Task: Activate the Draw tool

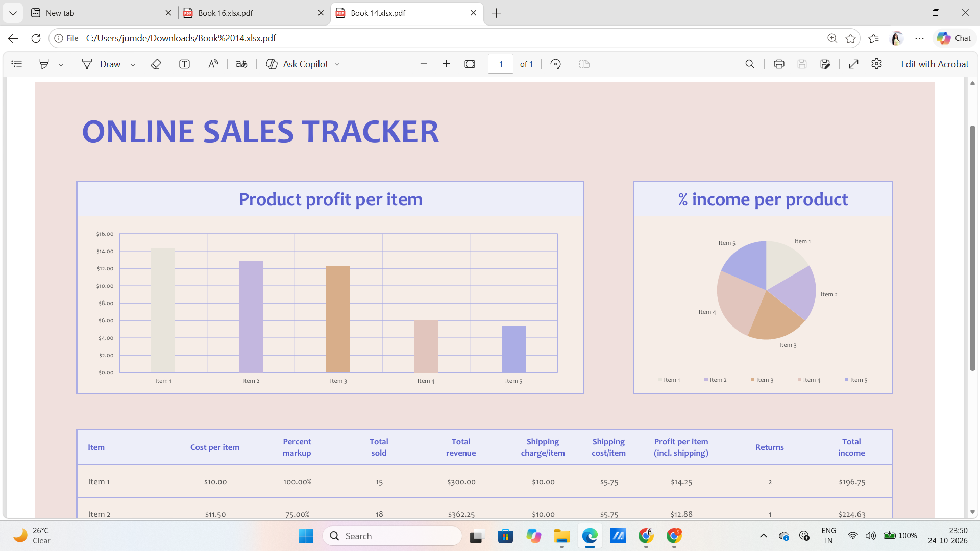Action: (102, 64)
